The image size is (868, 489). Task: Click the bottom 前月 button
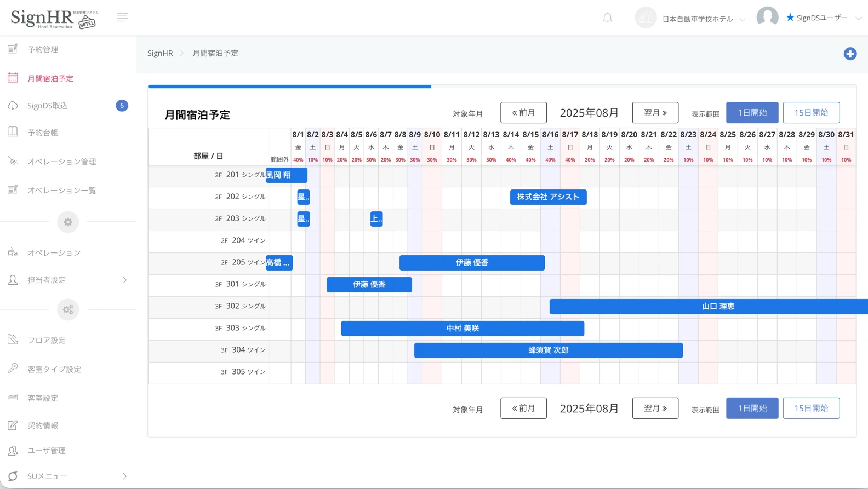coord(523,408)
